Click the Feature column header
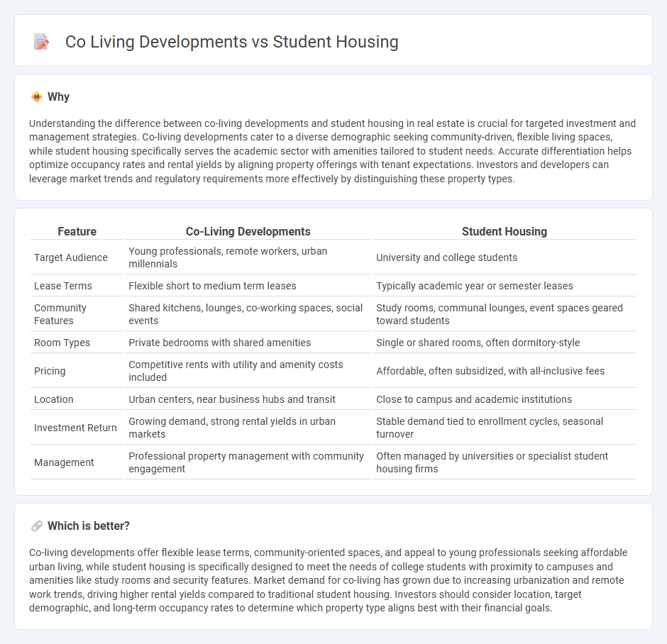The image size is (667, 644). [77, 231]
